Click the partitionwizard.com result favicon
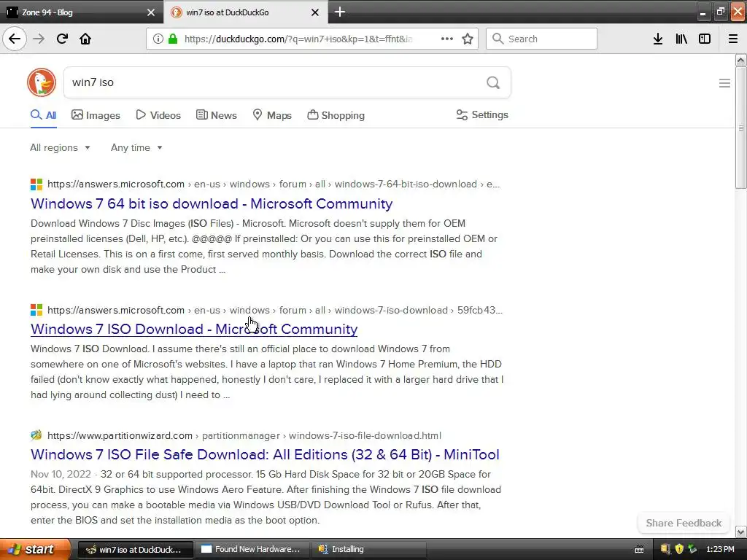 click(x=36, y=435)
